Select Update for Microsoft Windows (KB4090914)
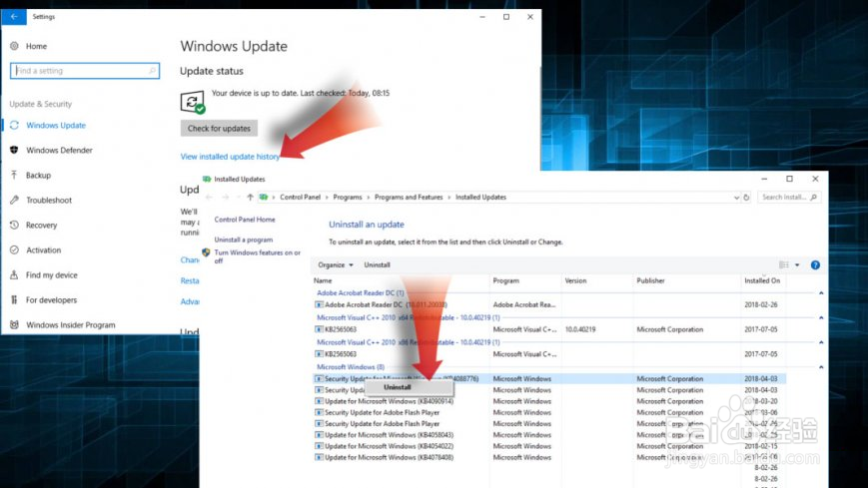Screen dimensions: 868x488 (x=549, y=402)
